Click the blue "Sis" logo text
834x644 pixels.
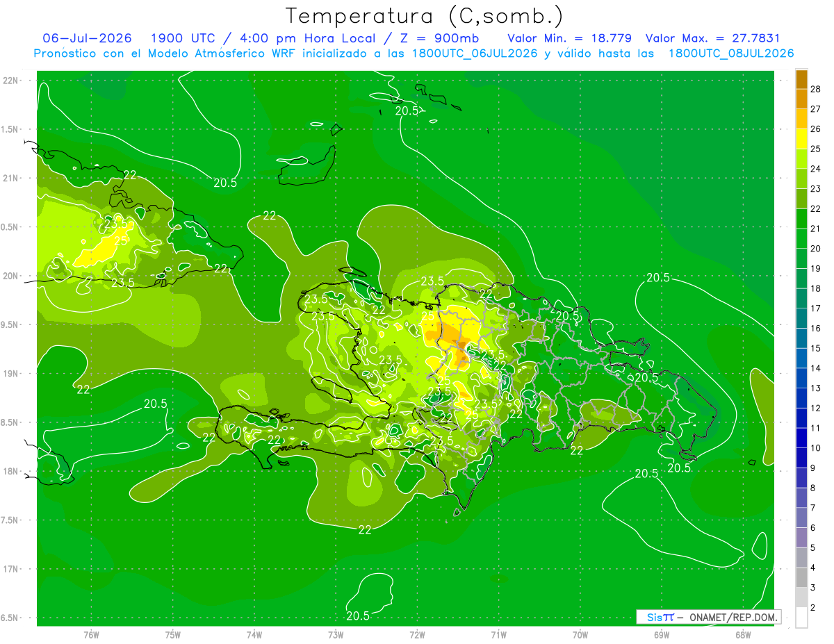tap(654, 617)
